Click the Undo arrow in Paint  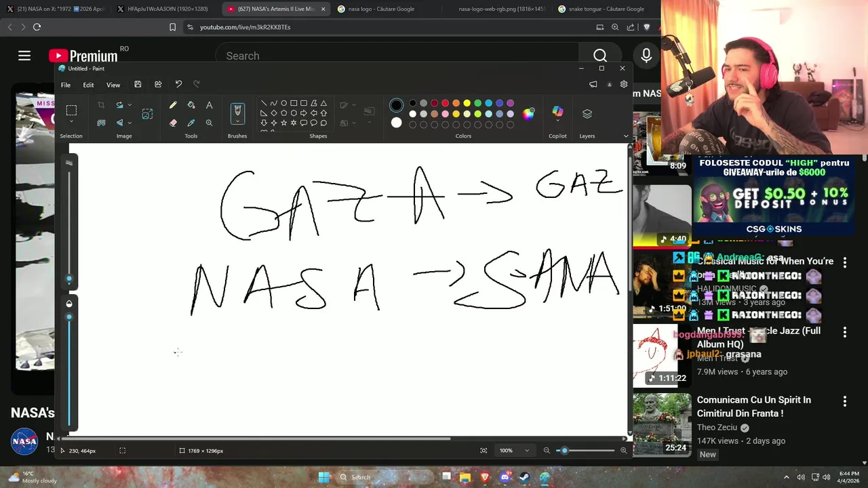click(x=178, y=85)
